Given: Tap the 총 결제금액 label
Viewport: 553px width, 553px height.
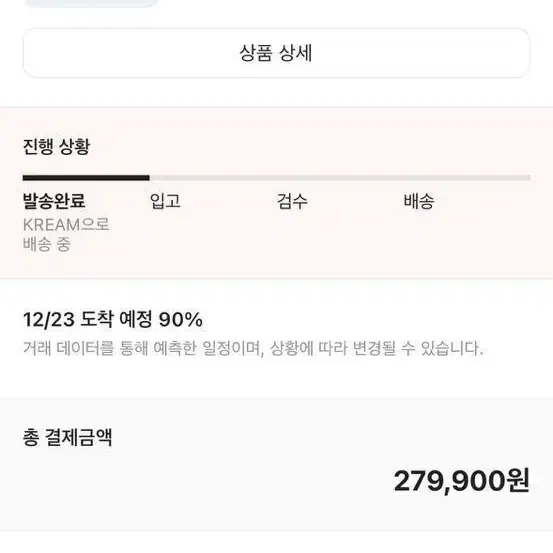Looking at the screenshot, I should 67,437.
